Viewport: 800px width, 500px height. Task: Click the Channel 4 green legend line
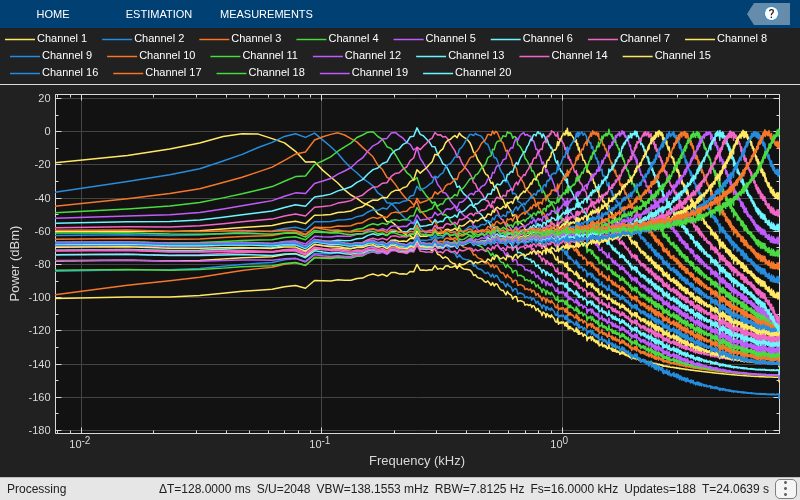[x=311, y=39]
